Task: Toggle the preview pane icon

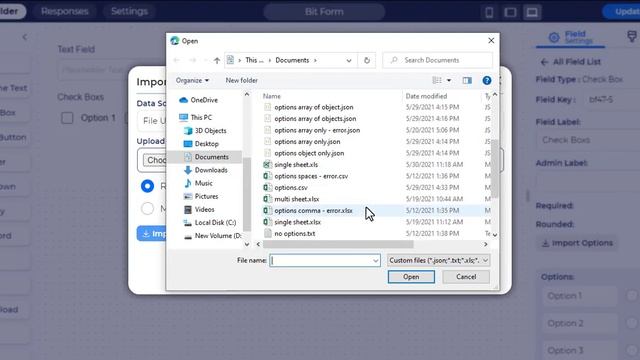Action: click(x=467, y=80)
